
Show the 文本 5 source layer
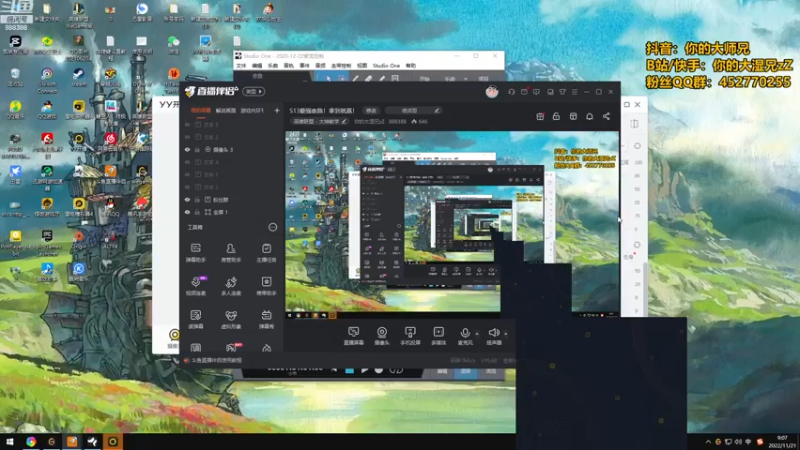point(187,124)
